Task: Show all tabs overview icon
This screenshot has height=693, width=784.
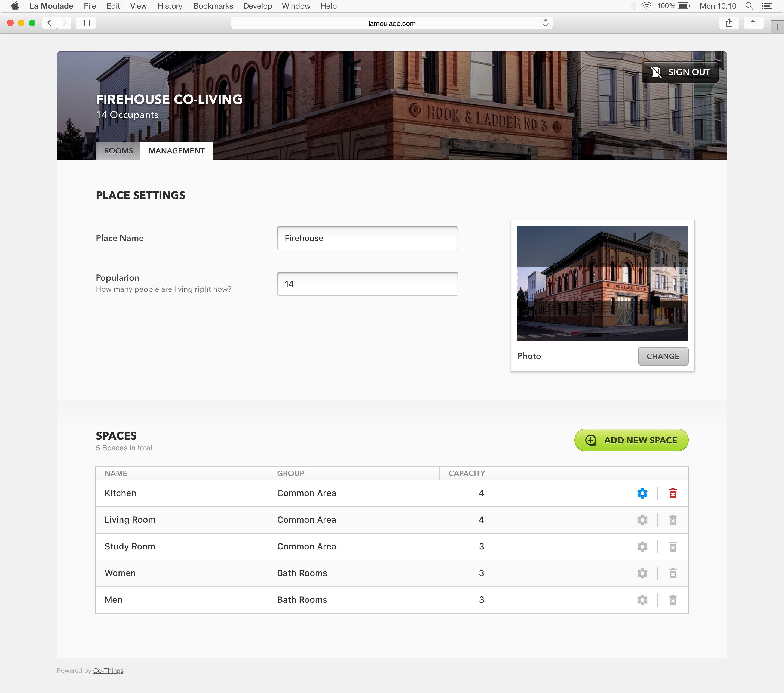Action: pos(753,23)
